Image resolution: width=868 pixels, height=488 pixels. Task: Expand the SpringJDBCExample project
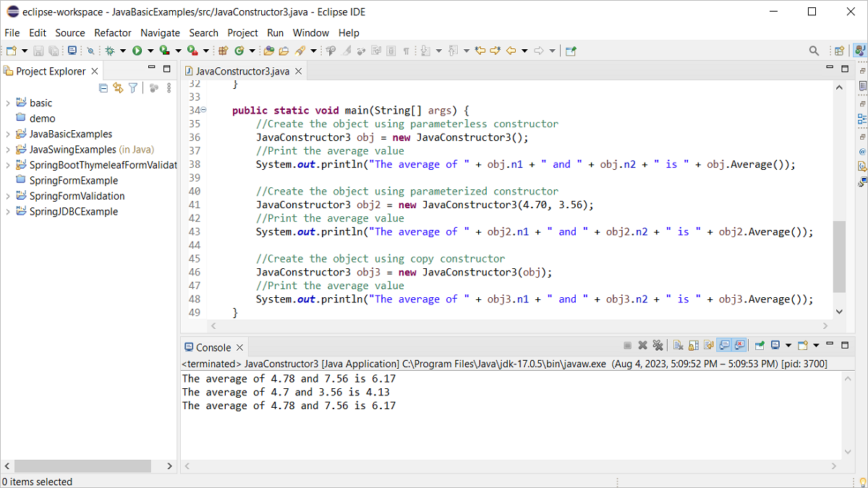(x=9, y=211)
